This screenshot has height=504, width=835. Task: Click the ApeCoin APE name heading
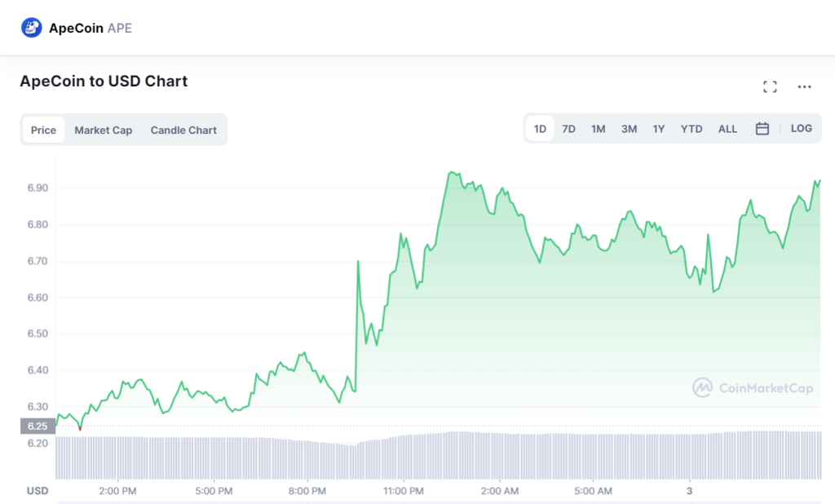pyautogui.click(x=90, y=29)
